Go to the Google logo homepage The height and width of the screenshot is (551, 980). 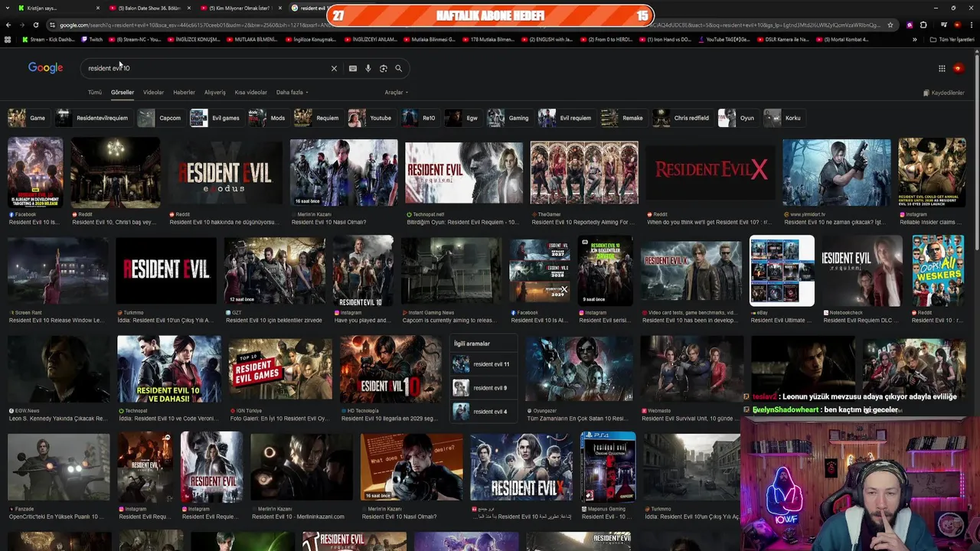coord(45,68)
